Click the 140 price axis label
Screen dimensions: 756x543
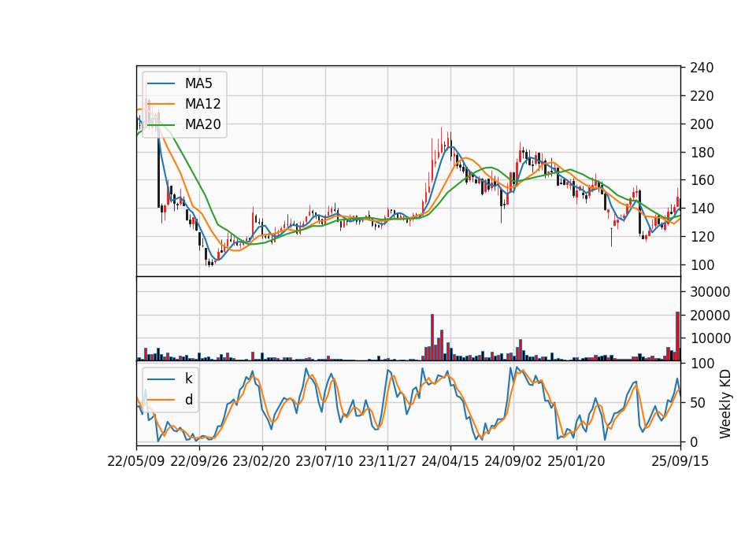coord(702,209)
